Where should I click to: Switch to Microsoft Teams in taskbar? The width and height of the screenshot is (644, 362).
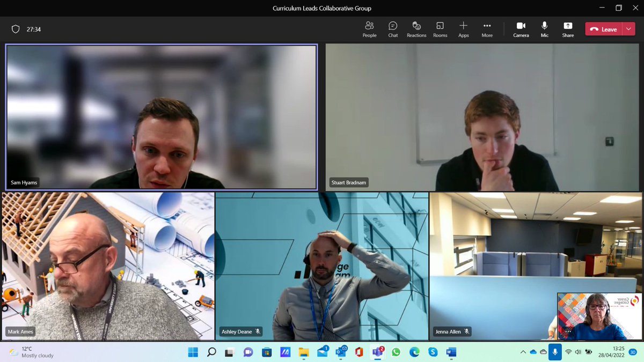pyautogui.click(x=378, y=352)
